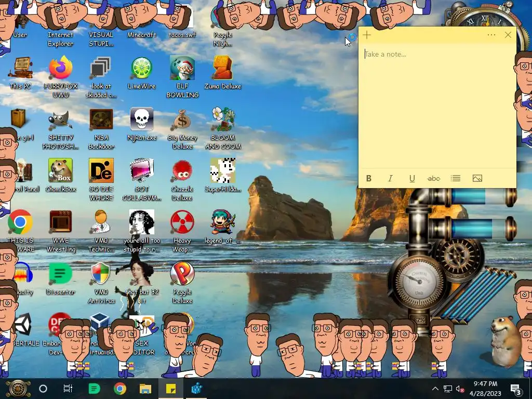Select the Audacity headphones desktop icon
This screenshot has width=532, height=399.
click(x=23, y=273)
